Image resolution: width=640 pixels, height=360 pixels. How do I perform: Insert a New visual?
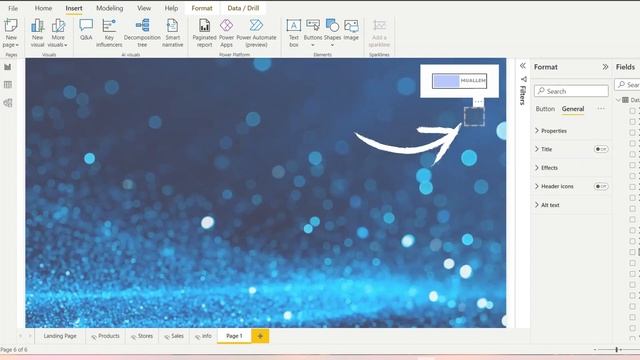tap(37, 33)
